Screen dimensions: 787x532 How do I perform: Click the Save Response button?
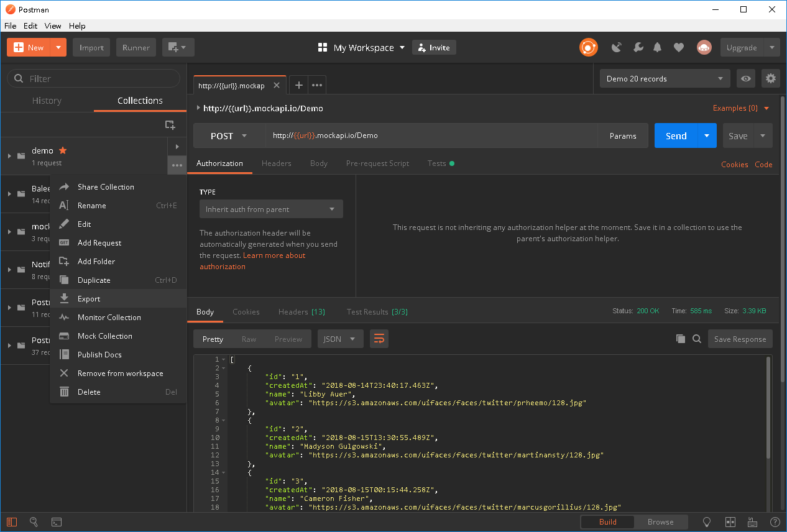tap(740, 339)
